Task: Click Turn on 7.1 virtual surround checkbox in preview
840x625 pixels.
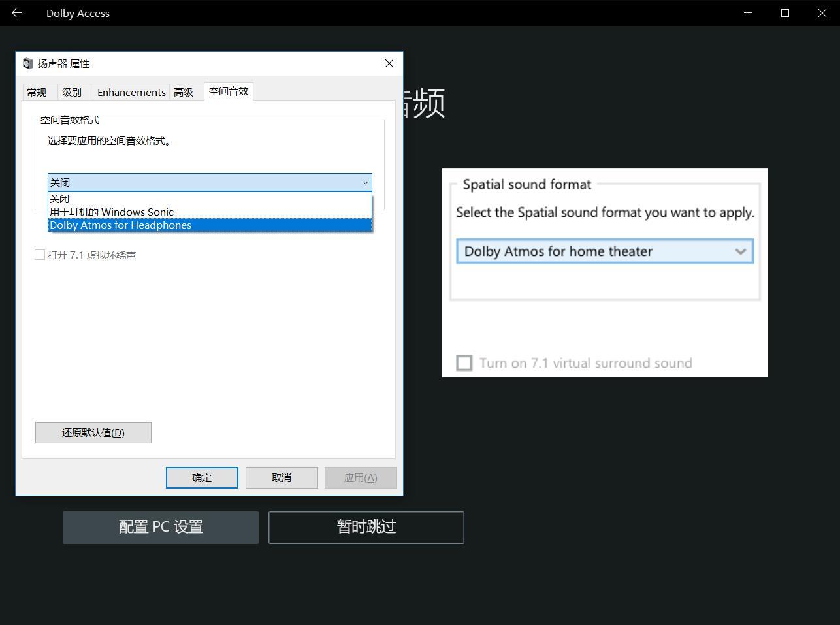Action: click(464, 363)
